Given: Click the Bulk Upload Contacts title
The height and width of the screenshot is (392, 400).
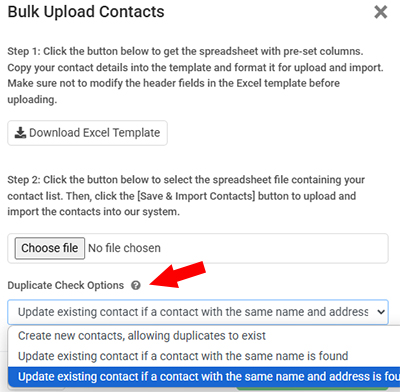Looking at the screenshot, I should tap(86, 12).
